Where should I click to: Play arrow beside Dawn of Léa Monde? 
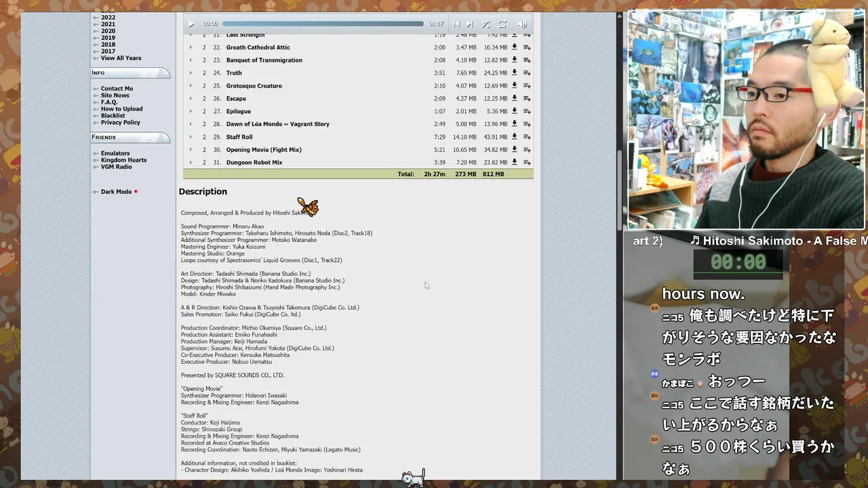(191, 125)
